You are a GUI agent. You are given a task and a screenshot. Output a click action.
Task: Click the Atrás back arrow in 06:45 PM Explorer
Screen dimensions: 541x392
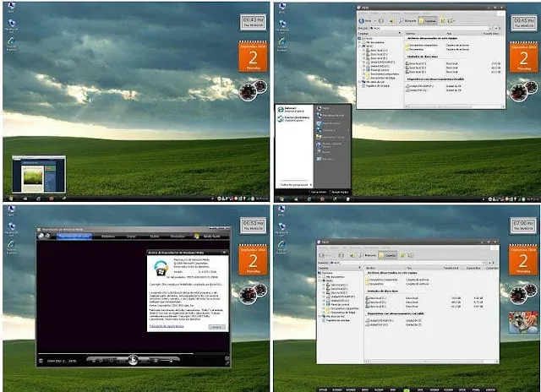(362, 20)
